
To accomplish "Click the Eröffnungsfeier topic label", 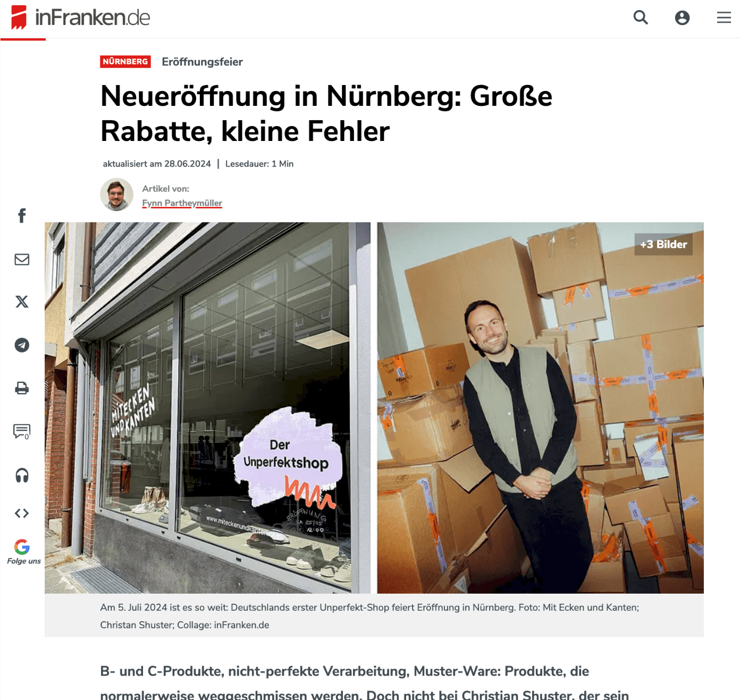I will 202,62.
